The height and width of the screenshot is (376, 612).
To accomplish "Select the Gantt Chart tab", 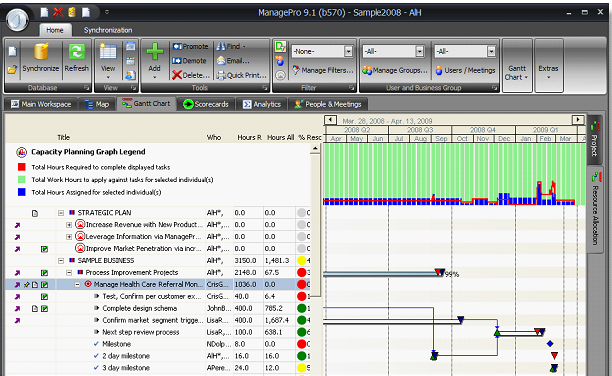I will point(146,103).
